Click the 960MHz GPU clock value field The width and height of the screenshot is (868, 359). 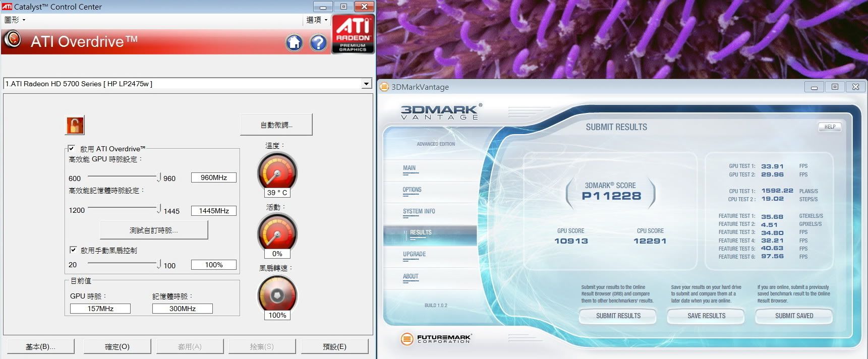213,177
